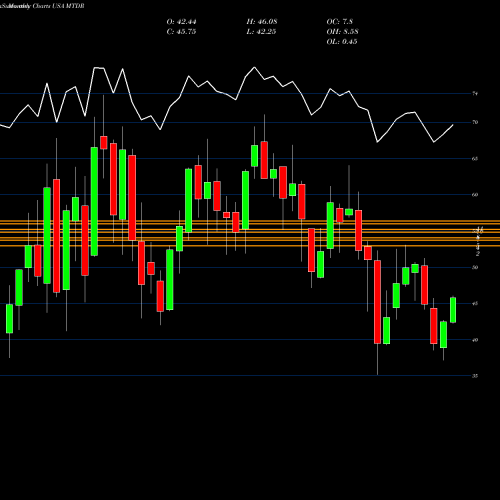Click the most recent green candlestick
The height and width of the screenshot is (500, 500).
click(x=453, y=310)
